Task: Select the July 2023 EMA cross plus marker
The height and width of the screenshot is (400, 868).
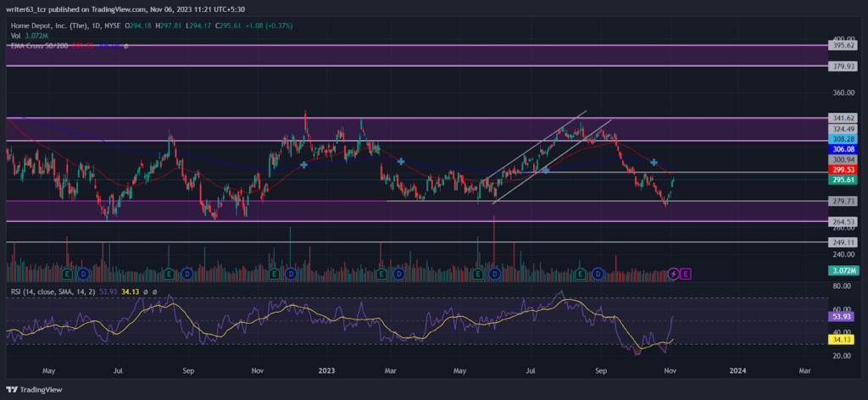Action: [546, 170]
